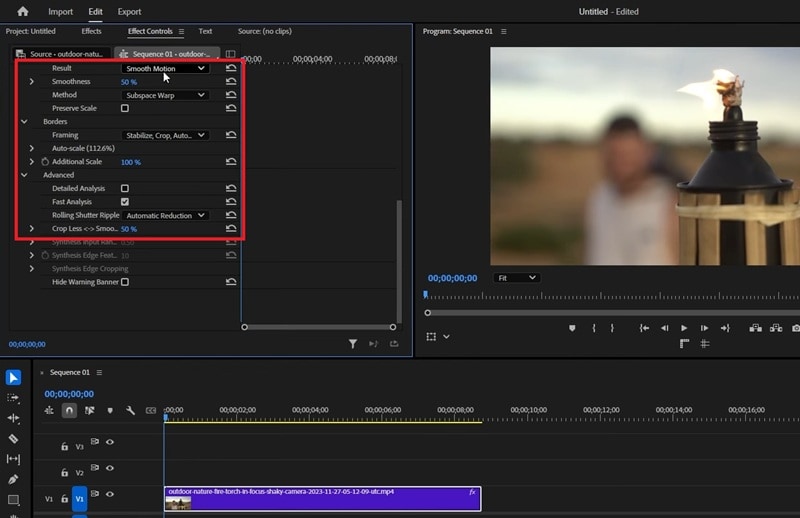This screenshot has height=518, width=800.
Task: Reset the Additional Scale parameter
Action: [231, 162]
